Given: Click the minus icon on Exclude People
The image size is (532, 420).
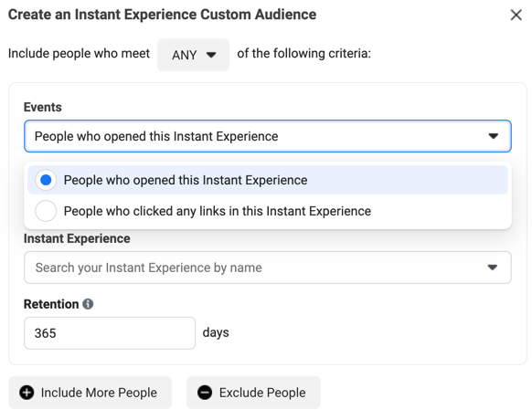Looking at the screenshot, I should pyautogui.click(x=205, y=393).
